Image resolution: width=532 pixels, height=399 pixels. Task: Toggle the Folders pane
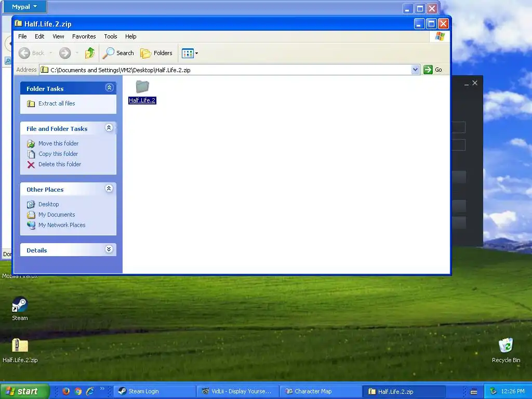click(156, 53)
